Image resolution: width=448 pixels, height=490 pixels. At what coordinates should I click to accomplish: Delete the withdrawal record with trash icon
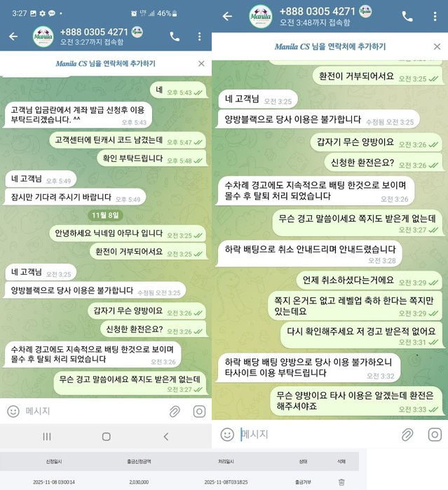pos(341,482)
